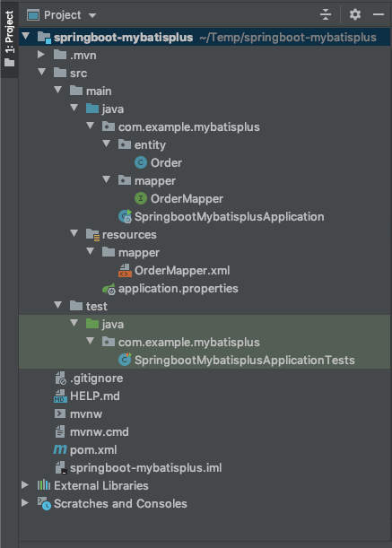Click the SpringbootMybatisplusApplication run icon
The height and width of the screenshot is (548, 392).
click(125, 217)
